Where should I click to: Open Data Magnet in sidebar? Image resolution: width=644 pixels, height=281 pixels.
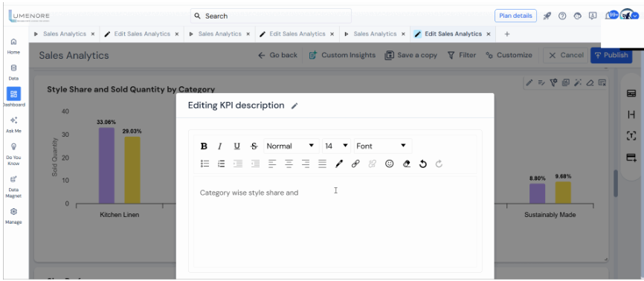(x=13, y=187)
